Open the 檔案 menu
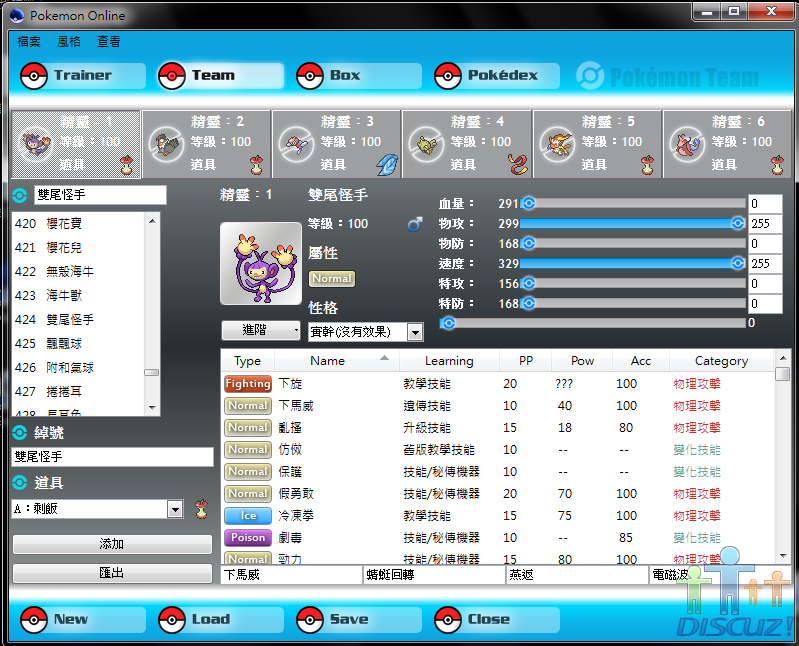 [x=29, y=42]
